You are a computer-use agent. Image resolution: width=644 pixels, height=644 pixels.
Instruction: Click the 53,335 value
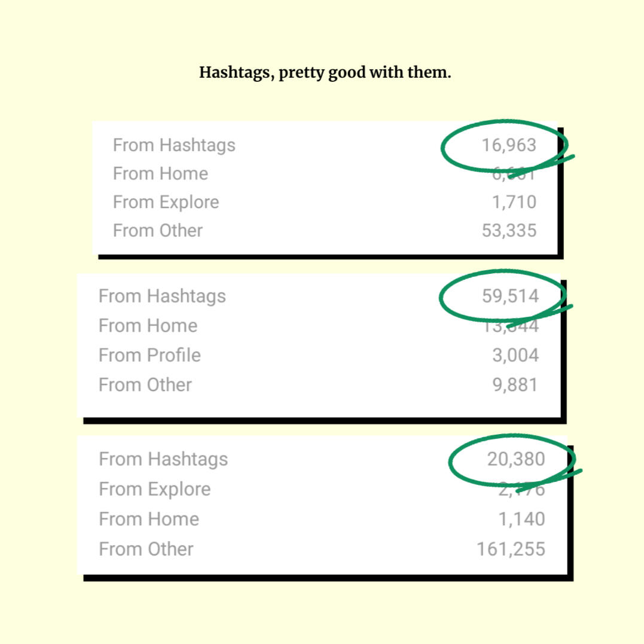(x=509, y=230)
